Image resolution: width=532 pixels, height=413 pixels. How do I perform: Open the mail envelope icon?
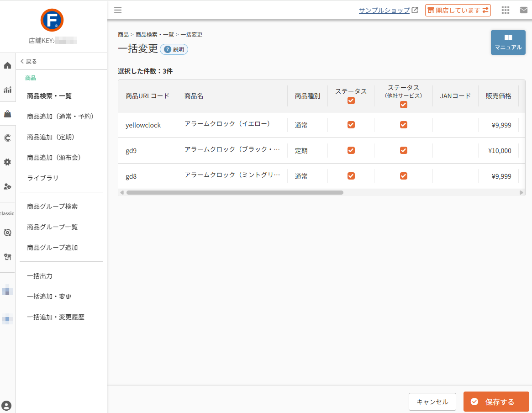(524, 10)
